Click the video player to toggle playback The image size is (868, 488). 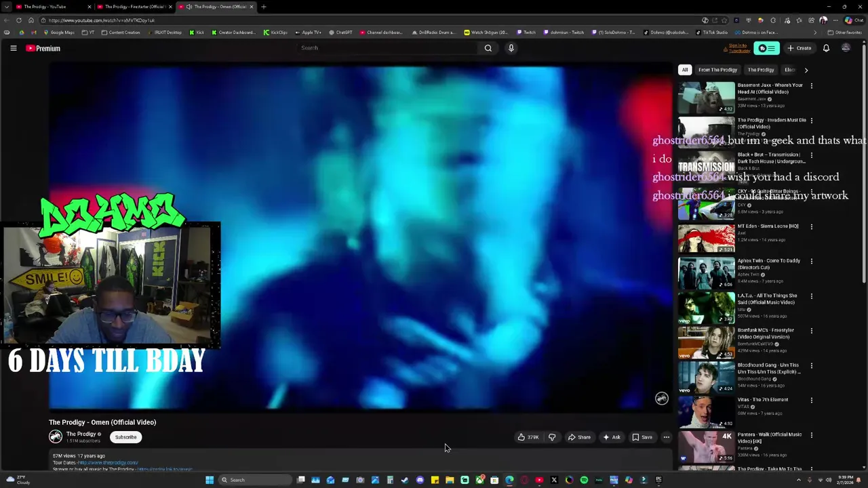360,237
